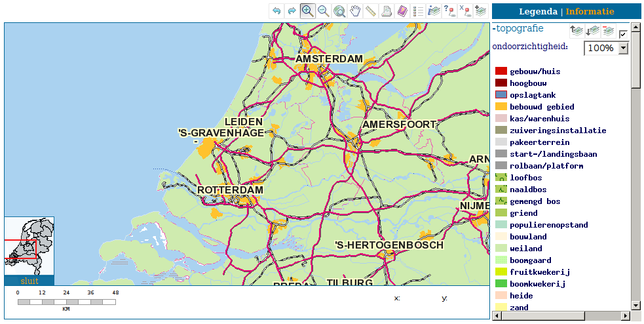This screenshot has width=644, height=324.
Task: Click the sluit link under overview map
Action: click(x=29, y=281)
